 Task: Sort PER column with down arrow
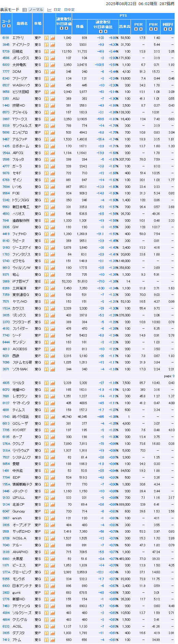pyautogui.click(x=141, y=29)
